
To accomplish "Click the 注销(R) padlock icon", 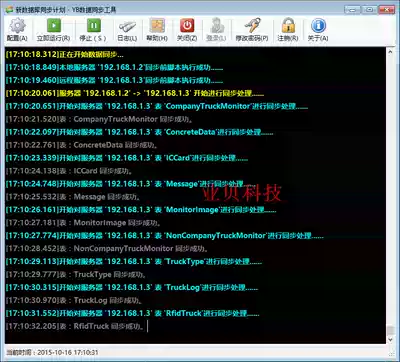I will click(x=288, y=25).
